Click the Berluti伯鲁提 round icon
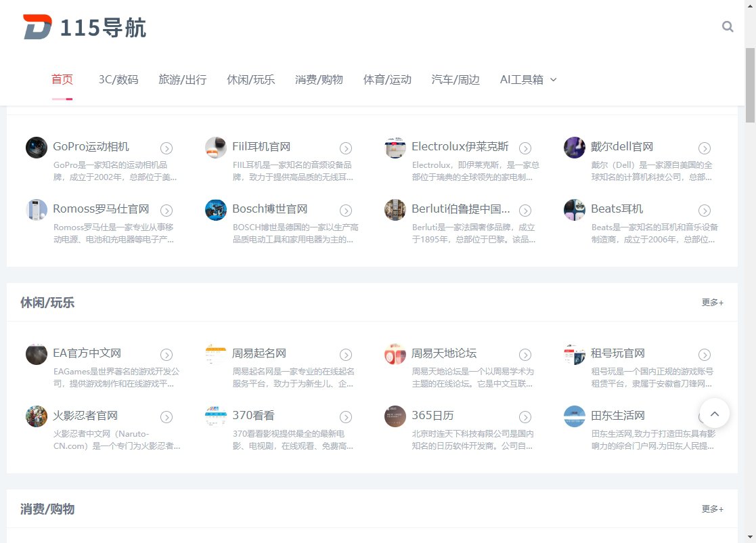 tap(395, 210)
